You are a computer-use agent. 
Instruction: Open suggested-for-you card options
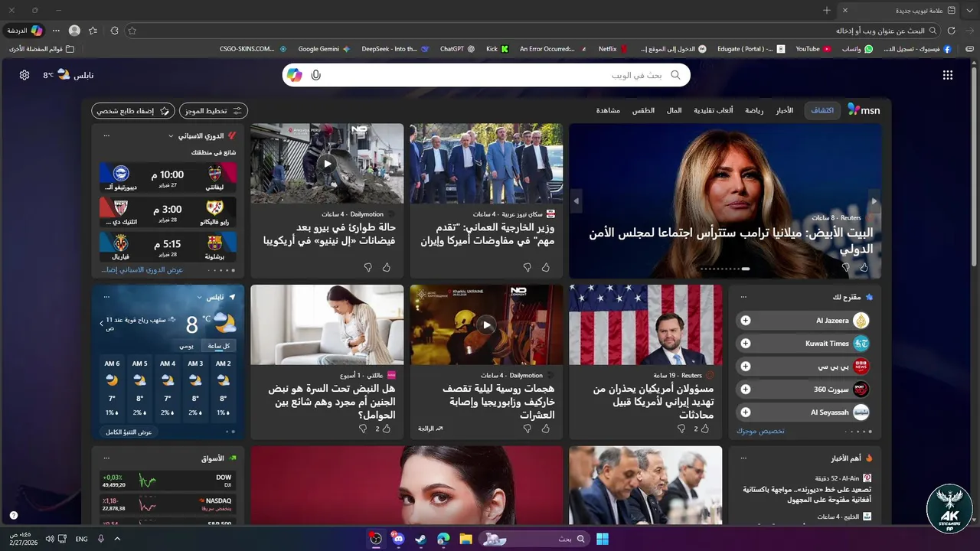[743, 297]
